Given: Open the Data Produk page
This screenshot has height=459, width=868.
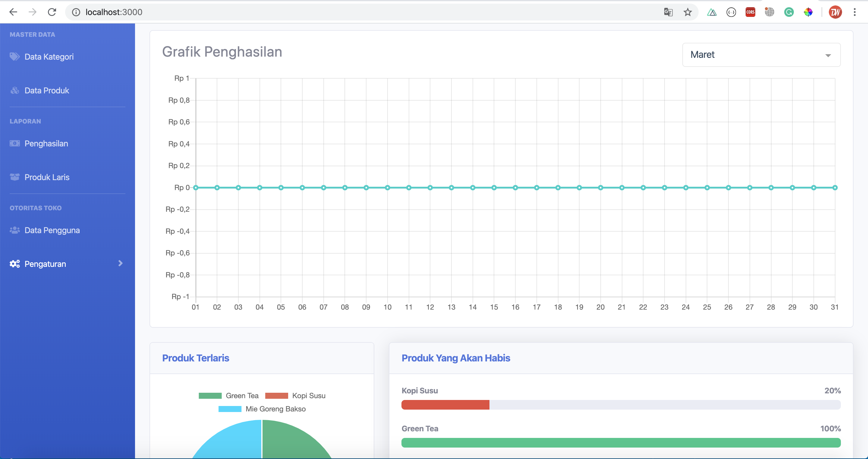Looking at the screenshot, I should (x=47, y=90).
